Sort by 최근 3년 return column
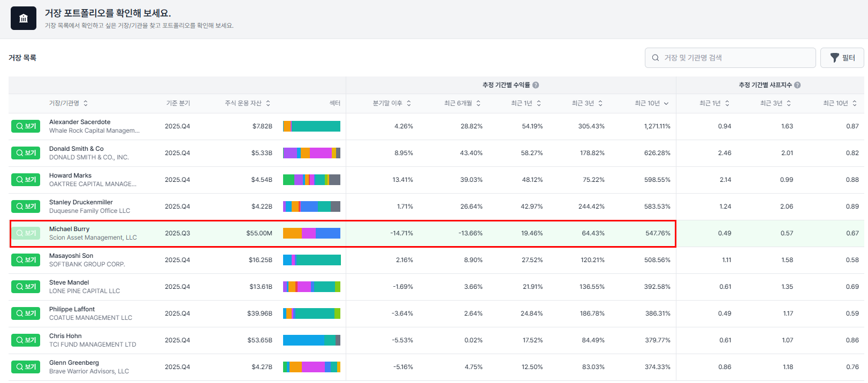The height and width of the screenshot is (383, 868). pyautogui.click(x=588, y=103)
